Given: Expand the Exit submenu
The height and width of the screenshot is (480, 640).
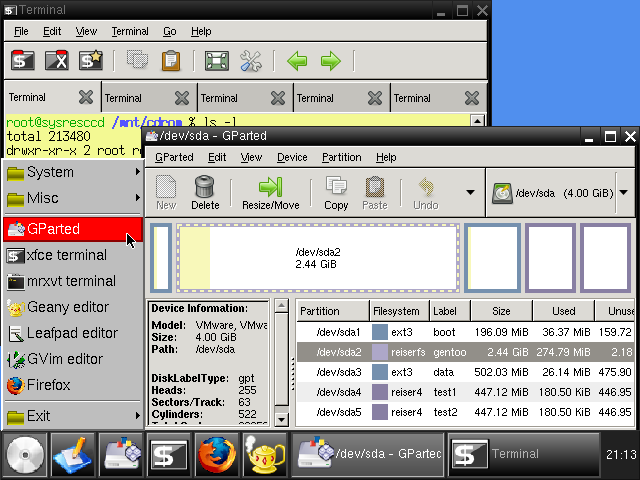Looking at the screenshot, I should point(72,416).
